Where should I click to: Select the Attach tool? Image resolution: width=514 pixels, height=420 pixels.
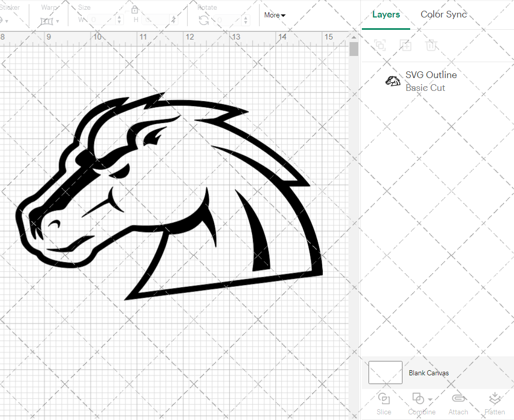(x=458, y=404)
